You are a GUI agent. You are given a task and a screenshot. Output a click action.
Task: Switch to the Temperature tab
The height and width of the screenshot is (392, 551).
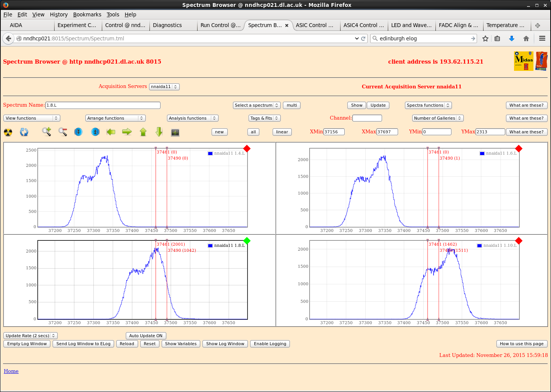coord(505,25)
